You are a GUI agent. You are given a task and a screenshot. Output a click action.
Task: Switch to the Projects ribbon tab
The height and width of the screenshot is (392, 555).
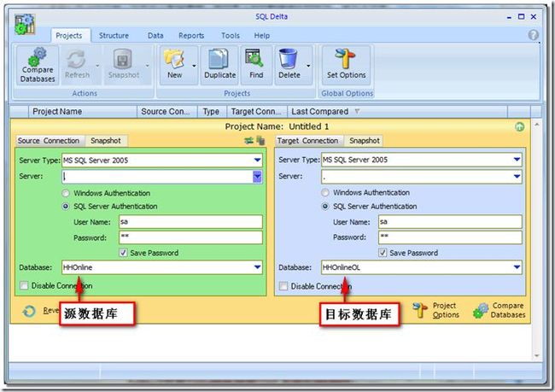click(69, 36)
